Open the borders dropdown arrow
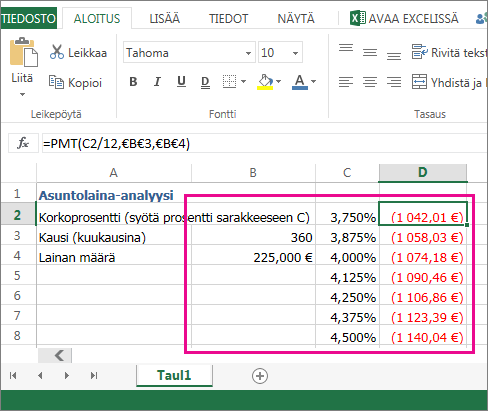The image size is (488, 411). tap(244, 81)
